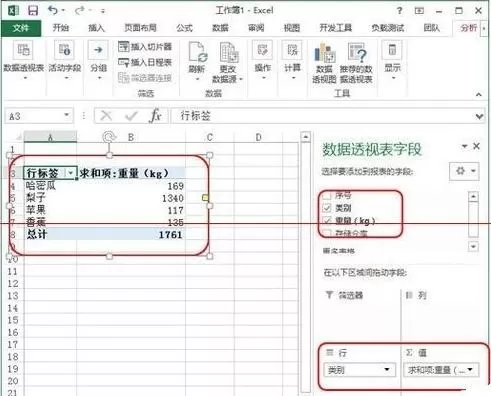Click field list scrollbar up arrow
The height and width of the screenshot is (396, 491).
(x=473, y=197)
